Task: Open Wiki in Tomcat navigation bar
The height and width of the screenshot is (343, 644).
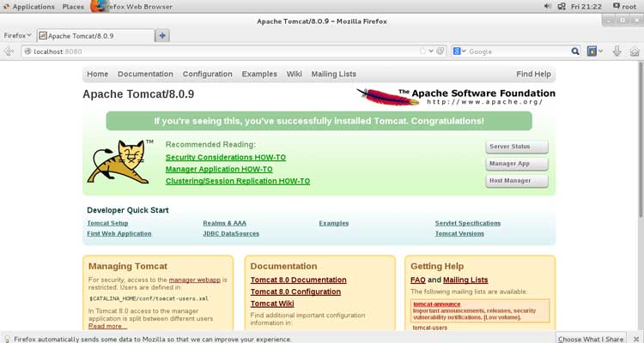Action: click(x=294, y=74)
